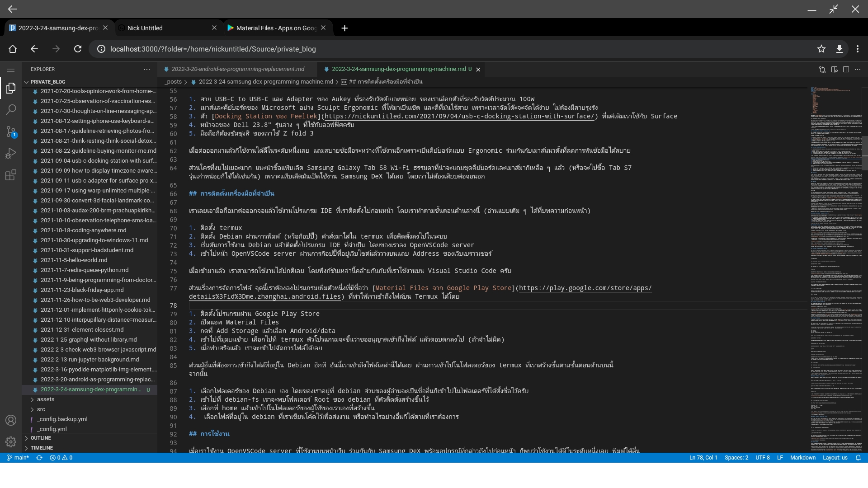
Task: Open editor more actions ellipsis
Action: [x=858, y=70]
